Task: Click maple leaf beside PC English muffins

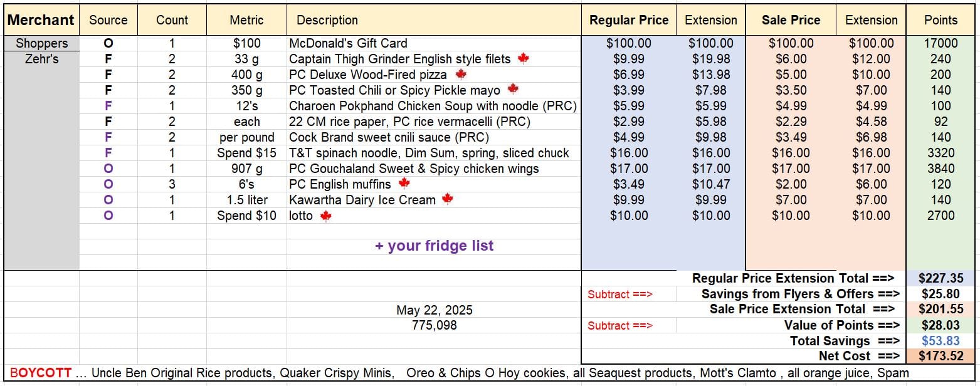Action: point(404,184)
